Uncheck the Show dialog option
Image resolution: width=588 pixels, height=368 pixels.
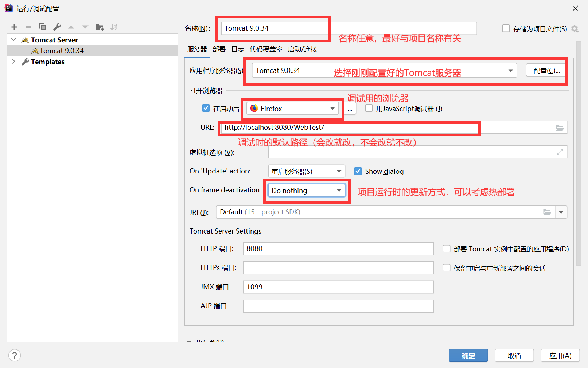tap(358, 171)
